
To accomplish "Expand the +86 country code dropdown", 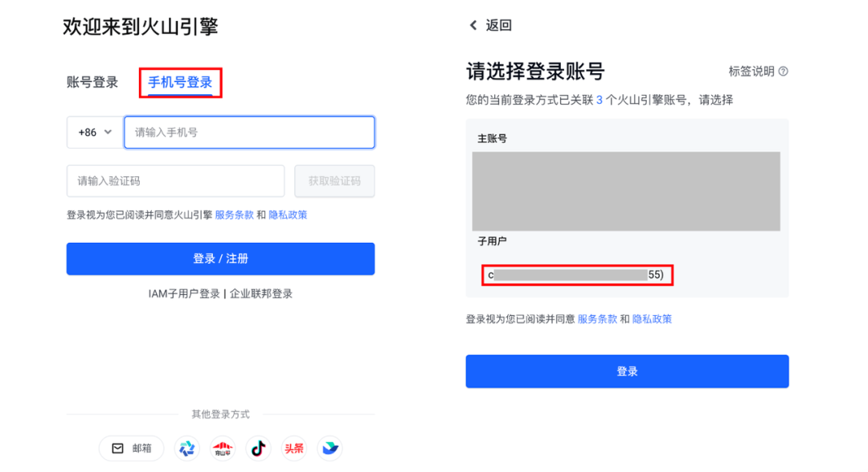I will pyautogui.click(x=95, y=133).
